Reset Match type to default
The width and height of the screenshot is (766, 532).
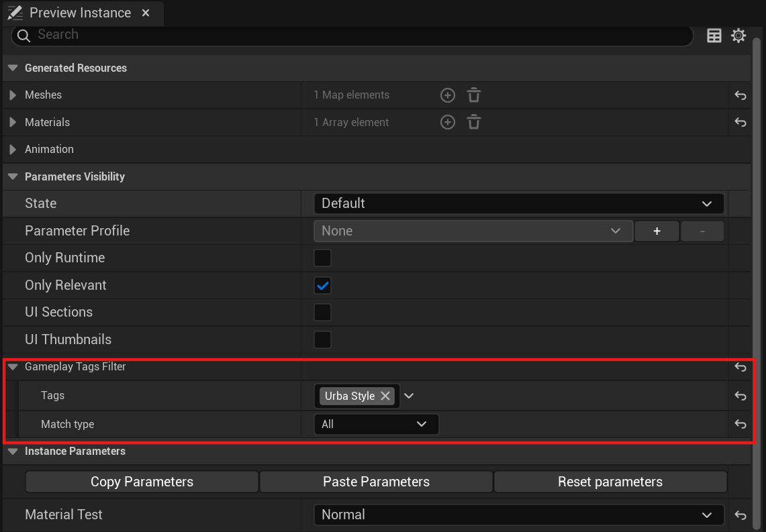tap(740, 424)
